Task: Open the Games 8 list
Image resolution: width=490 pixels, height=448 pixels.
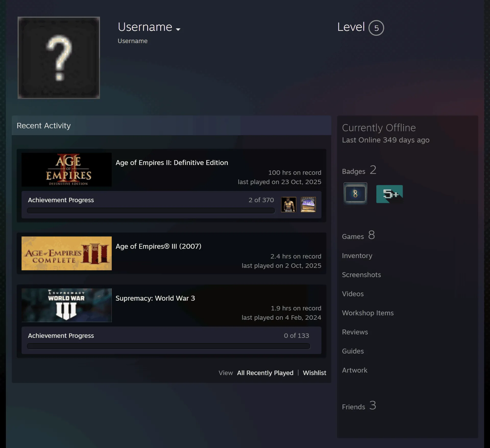Action: point(358,235)
